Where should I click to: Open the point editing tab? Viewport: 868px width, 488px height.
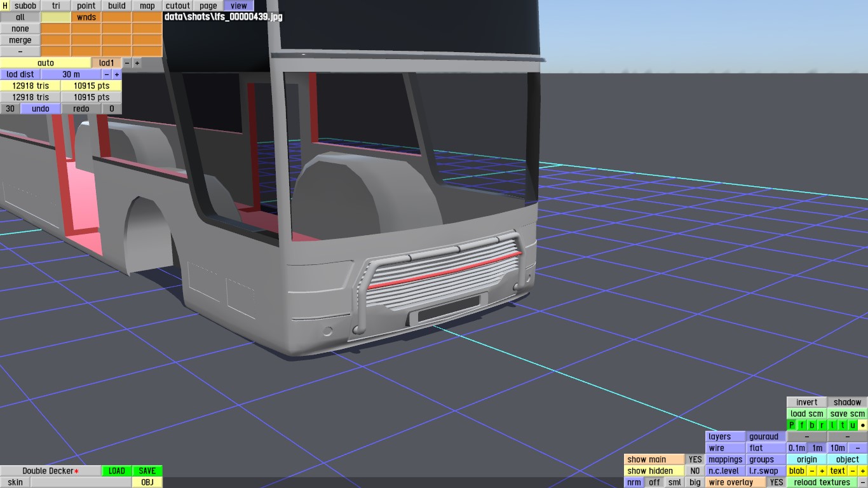[x=86, y=6]
